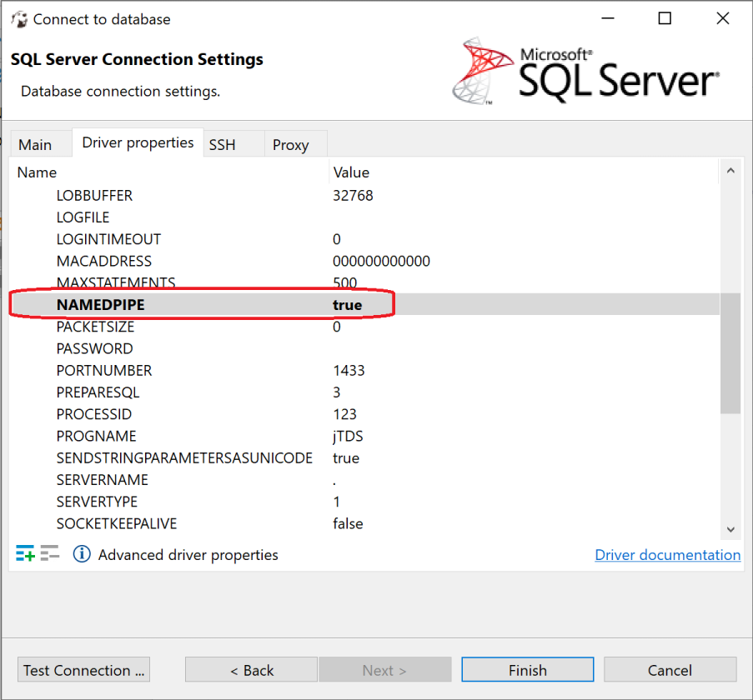Minimize the Connect to database window
The image size is (753, 700).
608,18
